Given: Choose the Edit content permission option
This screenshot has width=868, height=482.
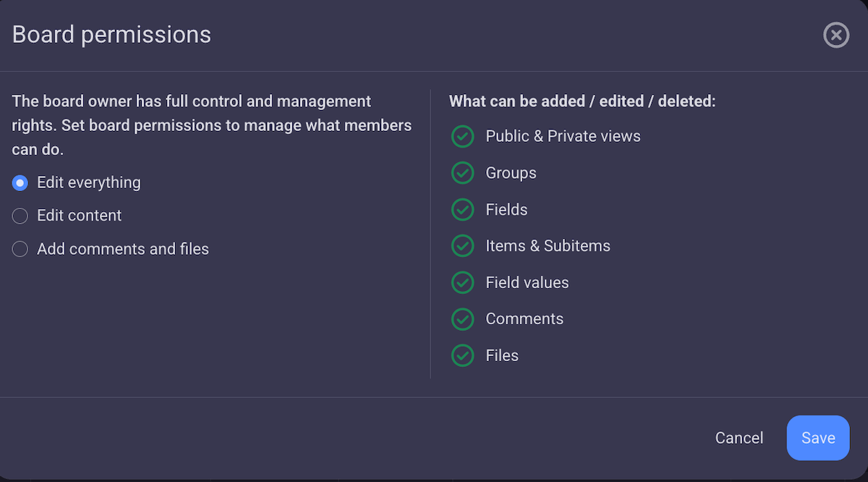Looking at the screenshot, I should pyautogui.click(x=20, y=216).
